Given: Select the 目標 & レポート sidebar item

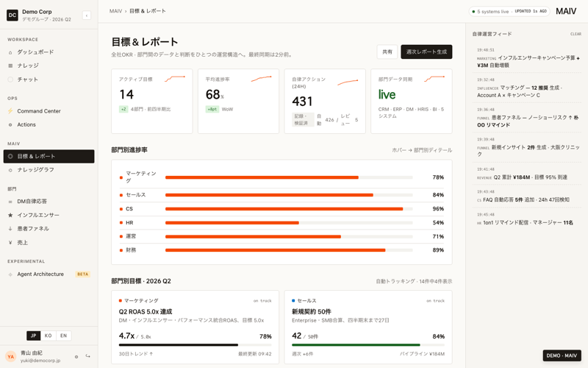Looking at the screenshot, I should [49, 156].
